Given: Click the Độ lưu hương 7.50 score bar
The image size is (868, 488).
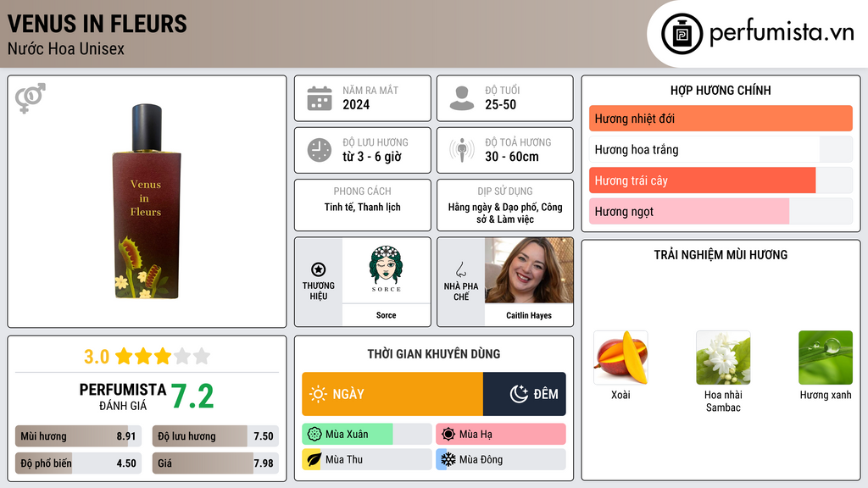Looking at the screenshot, I should pos(215,436).
